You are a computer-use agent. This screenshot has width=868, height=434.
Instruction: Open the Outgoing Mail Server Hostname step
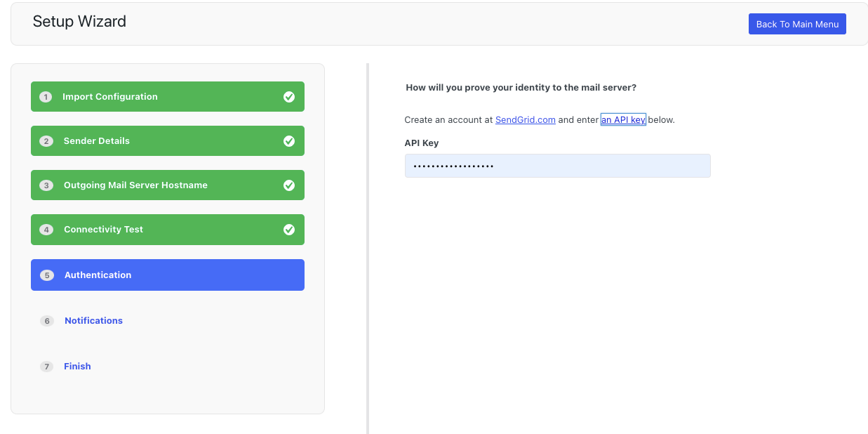click(135, 185)
